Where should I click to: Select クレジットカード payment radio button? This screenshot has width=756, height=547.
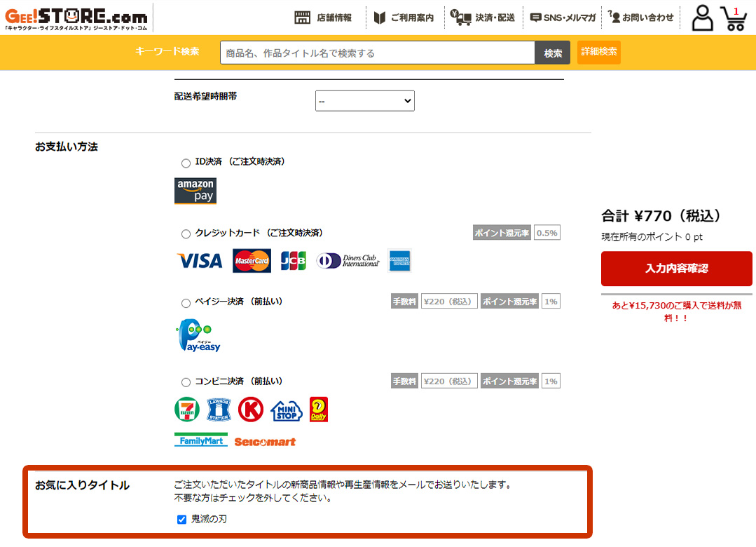(x=186, y=234)
